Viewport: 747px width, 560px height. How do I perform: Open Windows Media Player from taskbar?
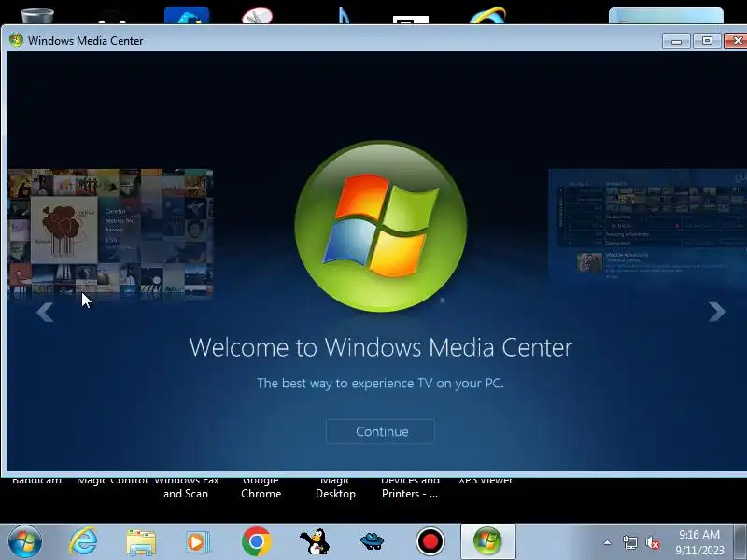(x=197, y=542)
